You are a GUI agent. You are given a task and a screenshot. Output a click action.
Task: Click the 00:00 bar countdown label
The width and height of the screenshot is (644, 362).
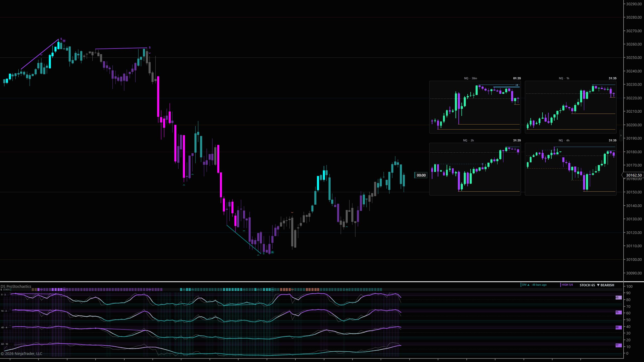[x=421, y=175]
